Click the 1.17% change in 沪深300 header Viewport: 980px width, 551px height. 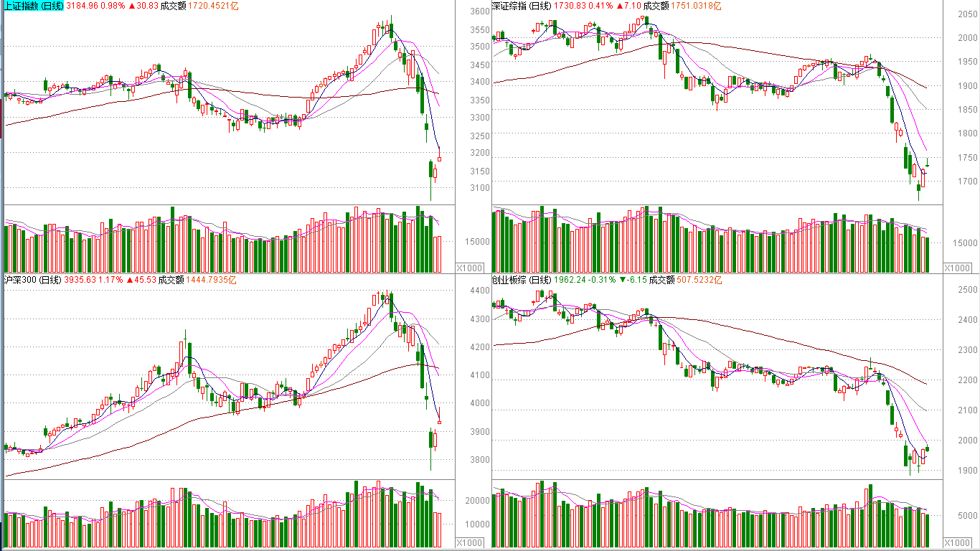110,280
